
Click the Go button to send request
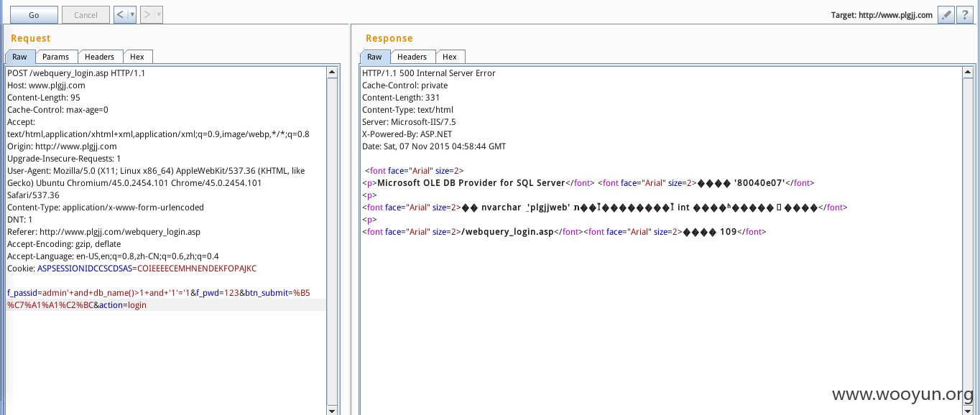pyautogui.click(x=34, y=14)
